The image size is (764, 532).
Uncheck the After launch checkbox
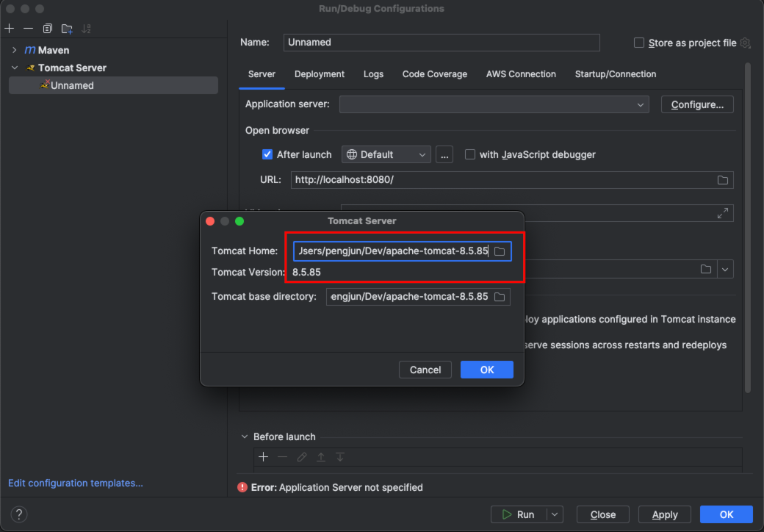(267, 154)
